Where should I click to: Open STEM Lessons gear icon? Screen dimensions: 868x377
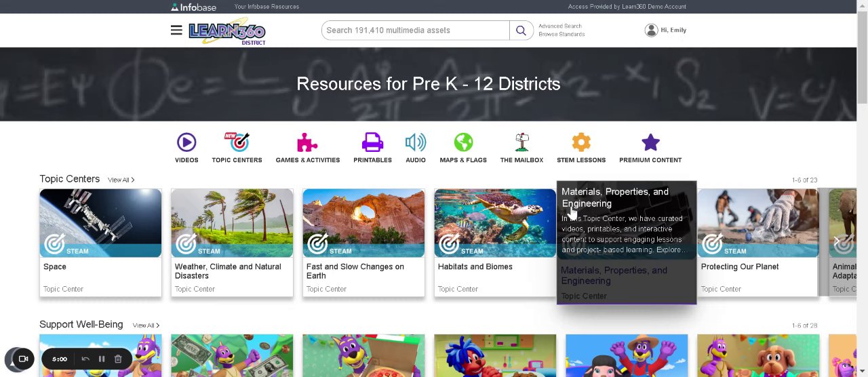coord(581,142)
